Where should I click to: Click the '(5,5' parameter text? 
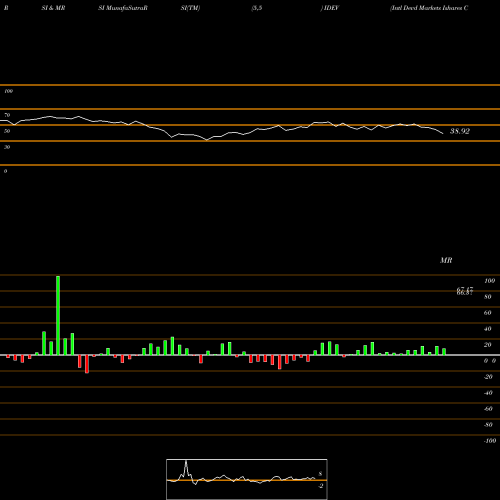pyautogui.click(x=257, y=8)
